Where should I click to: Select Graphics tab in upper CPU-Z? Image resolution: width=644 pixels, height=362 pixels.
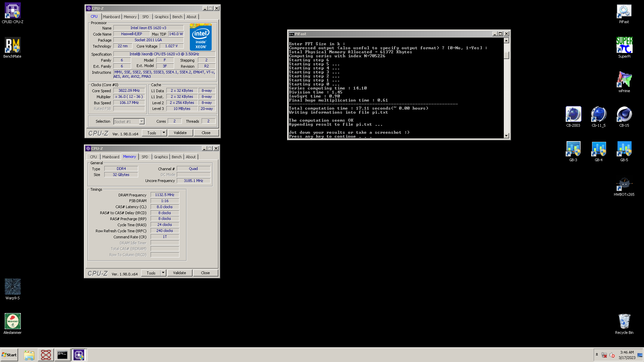point(161,17)
